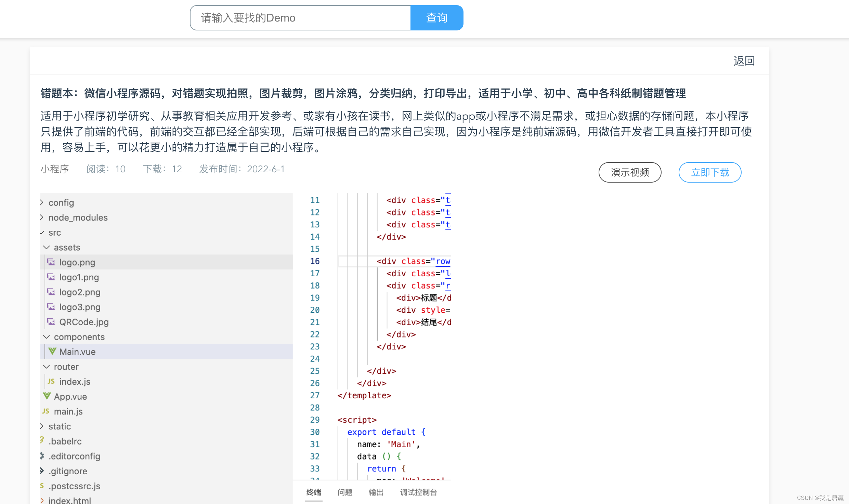Click the logo3.png image file icon
Viewport: 849px width, 504px height.
[x=51, y=307]
